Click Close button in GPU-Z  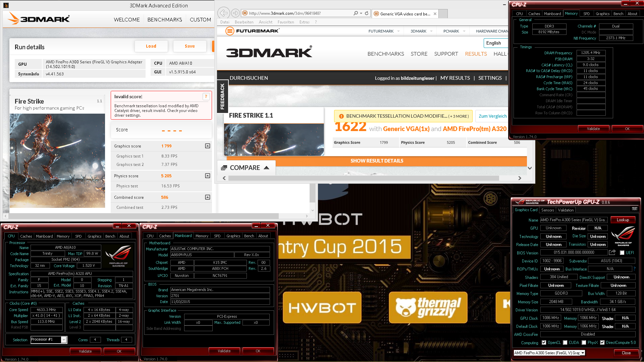tap(626, 353)
